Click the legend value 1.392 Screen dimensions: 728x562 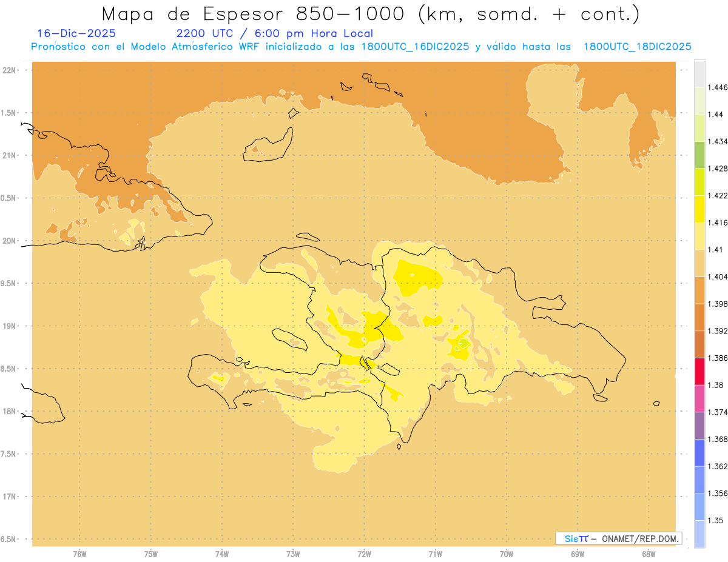click(718, 331)
